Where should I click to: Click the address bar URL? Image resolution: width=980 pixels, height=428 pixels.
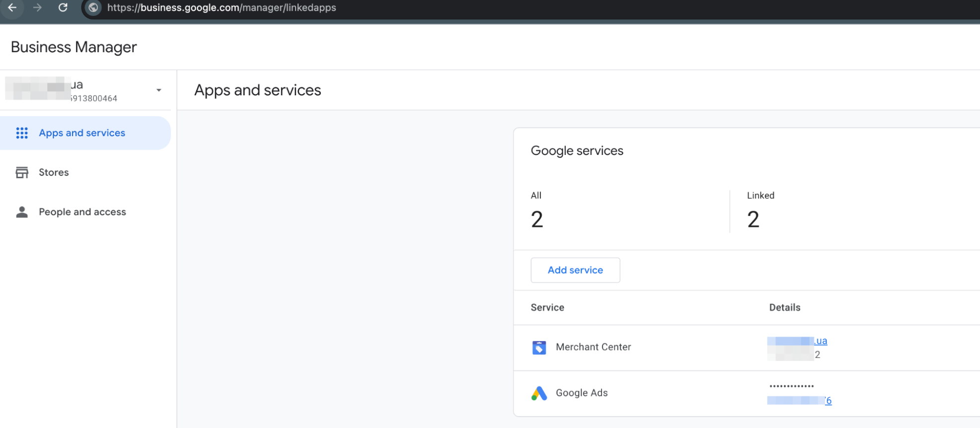coord(222,7)
